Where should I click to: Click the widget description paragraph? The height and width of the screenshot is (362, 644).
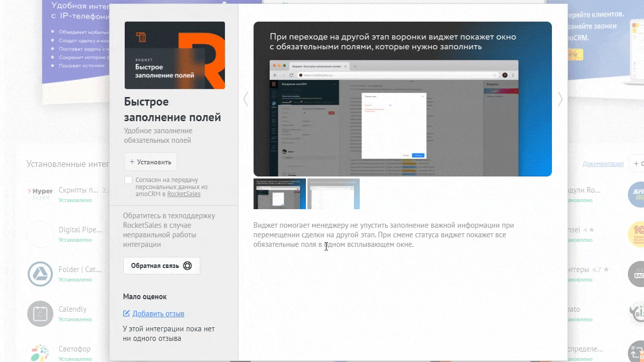tap(383, 235)
